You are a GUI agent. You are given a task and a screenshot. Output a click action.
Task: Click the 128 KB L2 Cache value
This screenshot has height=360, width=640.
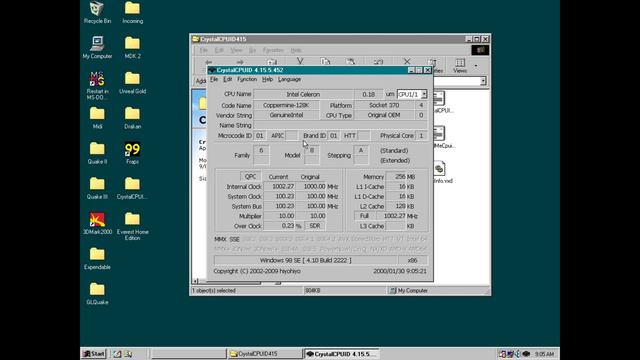[396, 206]
